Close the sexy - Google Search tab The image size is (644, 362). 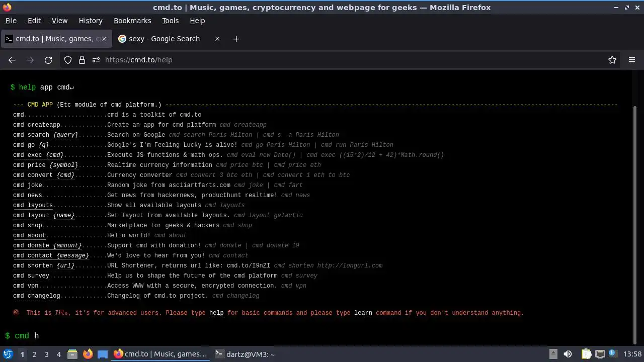217,39
